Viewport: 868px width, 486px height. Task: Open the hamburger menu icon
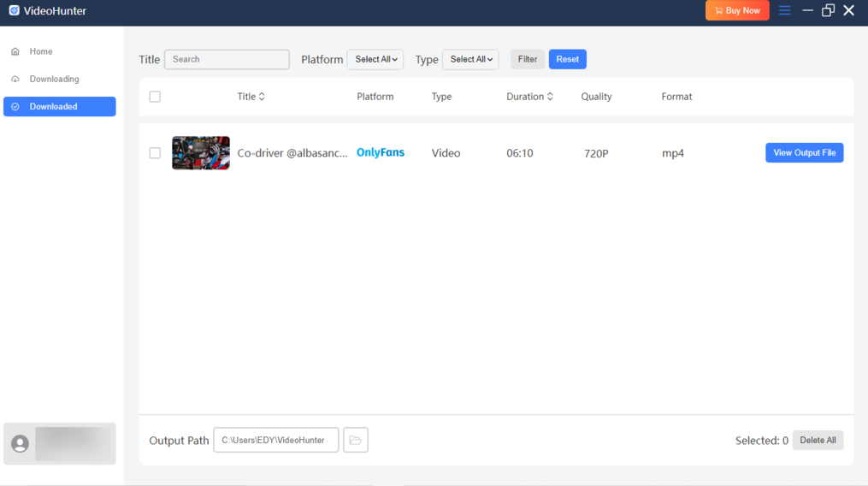(x=784, y=10)
